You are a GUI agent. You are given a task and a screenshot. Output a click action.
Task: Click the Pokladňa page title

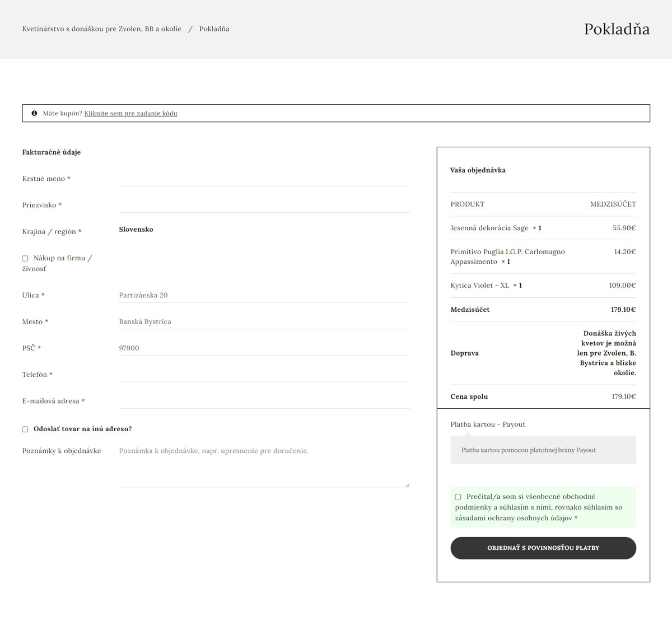point(617,29)
